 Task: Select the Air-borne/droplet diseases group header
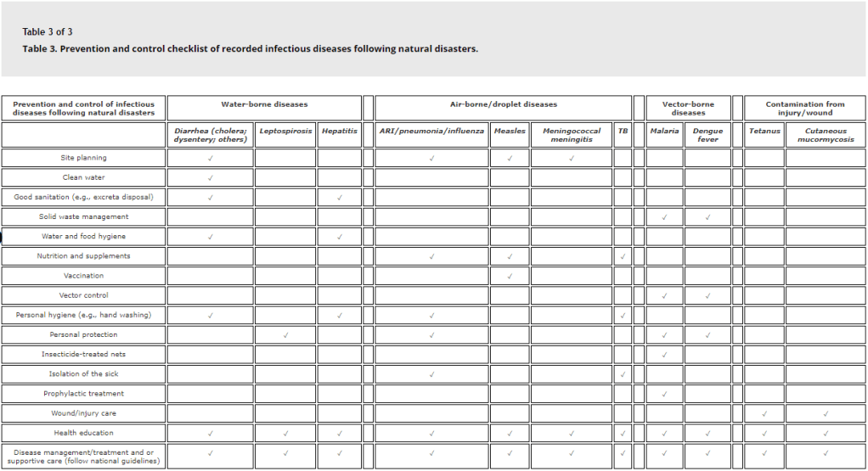point(503,104)
